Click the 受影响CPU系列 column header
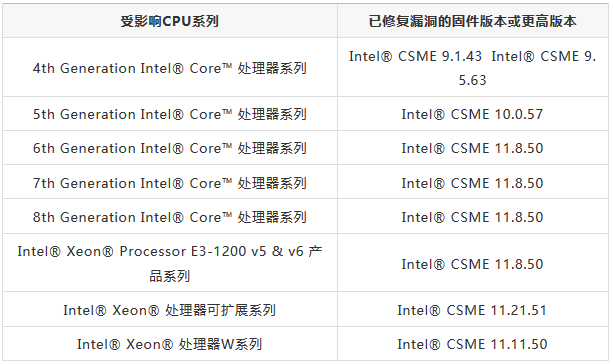The height and width of the screenshot is (364, 613). [x=170, y=21]
